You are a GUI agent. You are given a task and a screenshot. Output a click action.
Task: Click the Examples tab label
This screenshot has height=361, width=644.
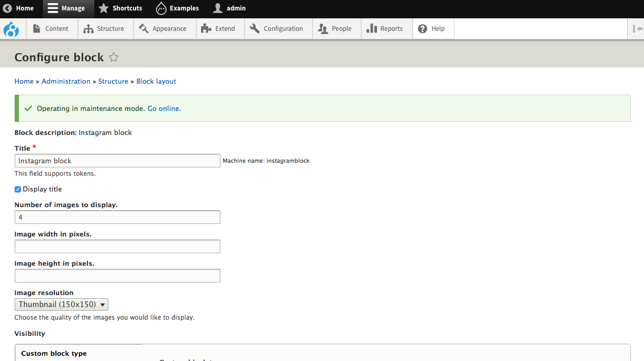click(x=184, y=8)
